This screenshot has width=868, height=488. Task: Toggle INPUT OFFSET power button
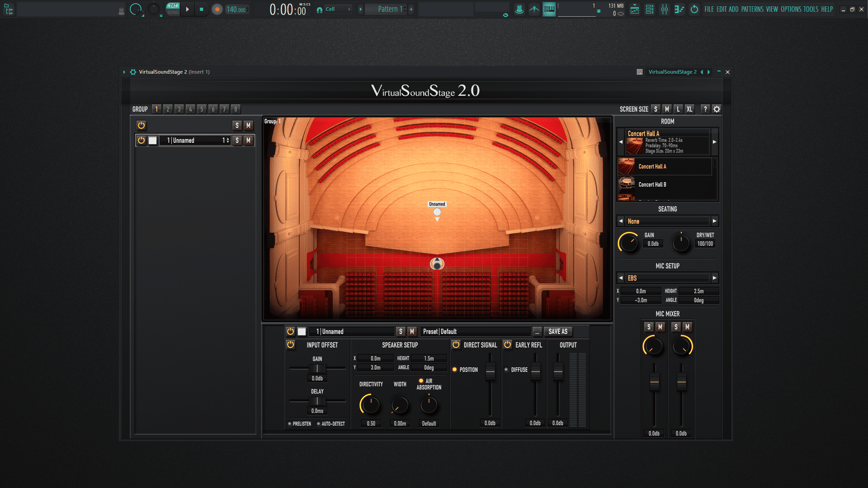click(290, 345)
